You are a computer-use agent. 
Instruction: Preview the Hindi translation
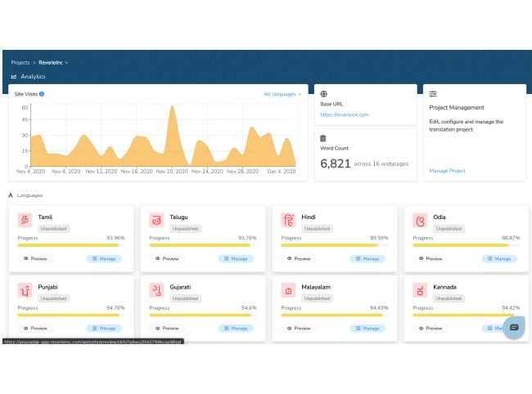tap(299, 259)
